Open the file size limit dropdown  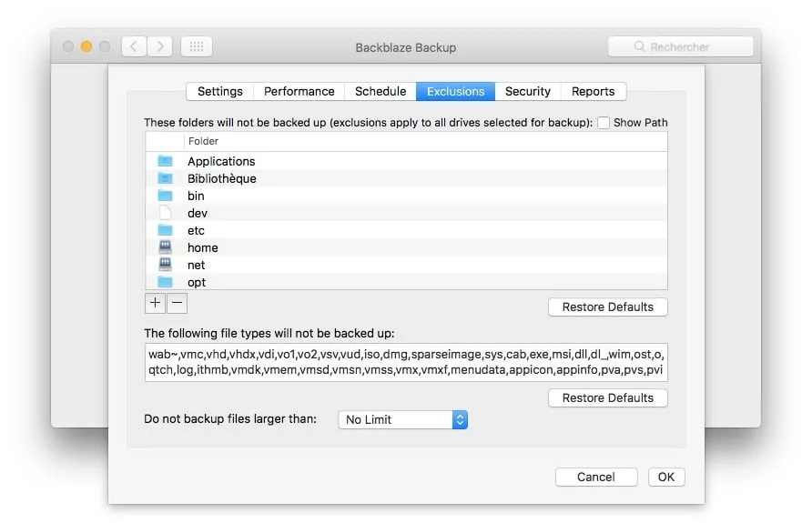[403, 419]
